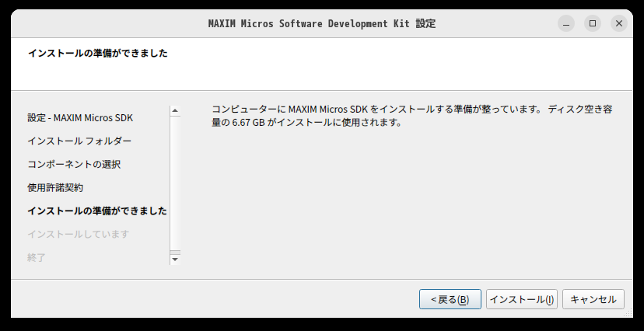
Task: Maximize the installer window
Action: pos(593,23)
